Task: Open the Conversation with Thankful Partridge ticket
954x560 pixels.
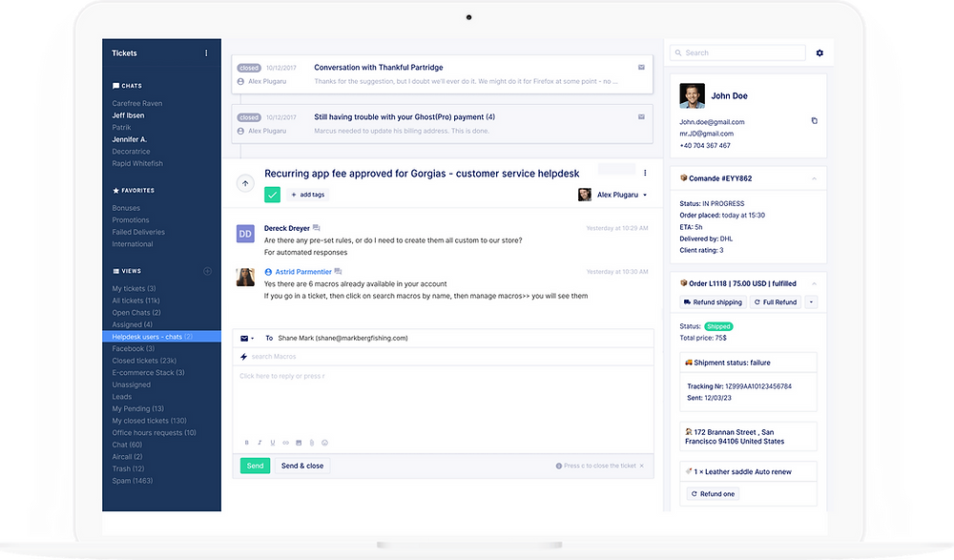Action: 443,74
